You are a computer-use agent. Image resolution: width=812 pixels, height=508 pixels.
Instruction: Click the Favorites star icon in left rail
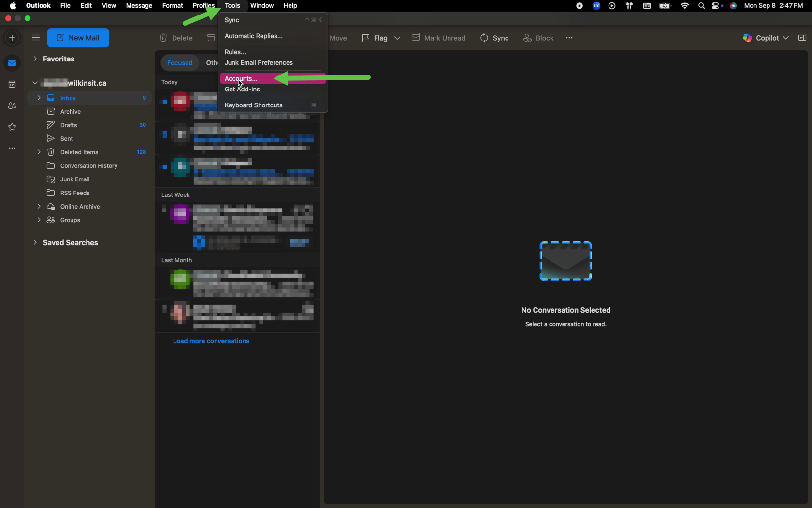click(x=12, y=127)
